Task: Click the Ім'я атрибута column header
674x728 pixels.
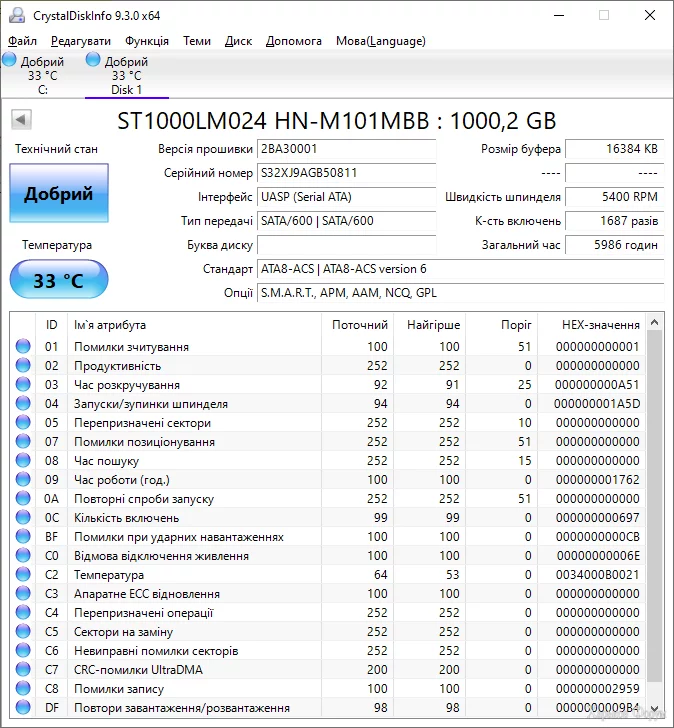Action: pos(194,325)
